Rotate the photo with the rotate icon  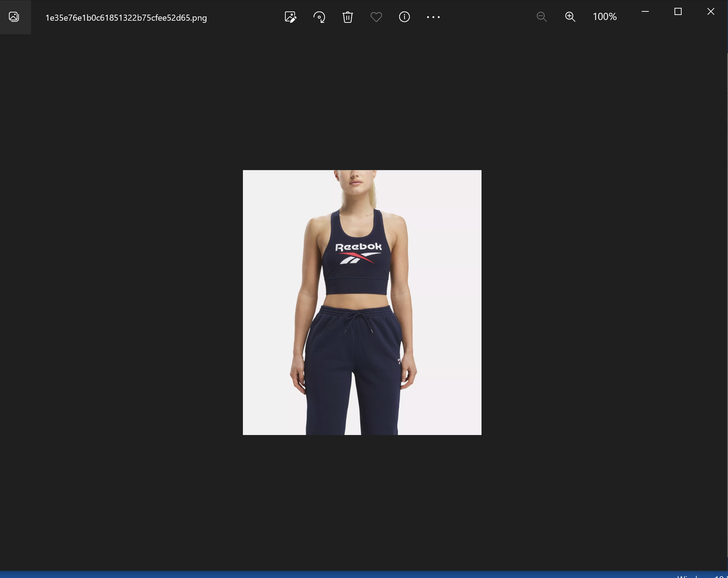click(x=319, y=17)
